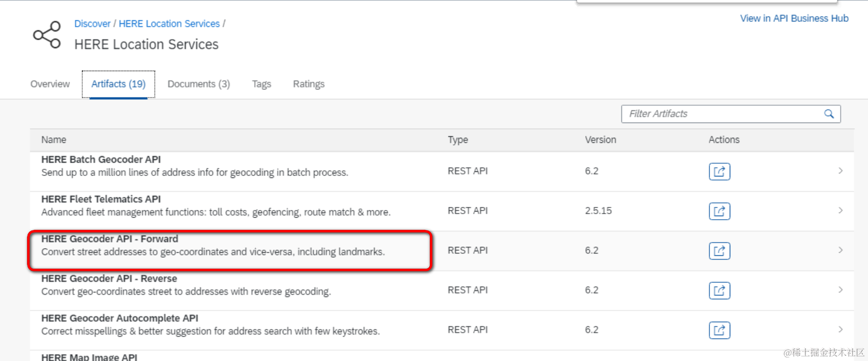The width and height of the screenshot is (868, 361).
Task: Expand HERE Geocoder Autocomplete API row chevron
Action: (841, 329)
